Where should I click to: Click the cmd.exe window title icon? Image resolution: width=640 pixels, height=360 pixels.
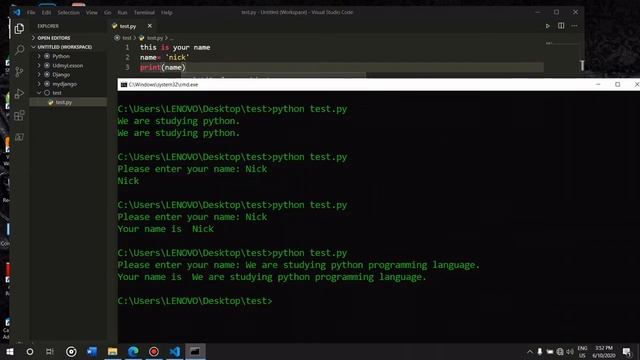pyautogui.click(x=124, y=84)
